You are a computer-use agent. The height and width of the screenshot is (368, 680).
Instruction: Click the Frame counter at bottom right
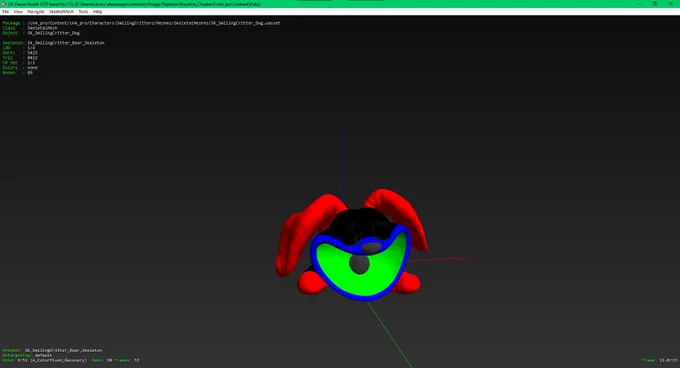660,360
